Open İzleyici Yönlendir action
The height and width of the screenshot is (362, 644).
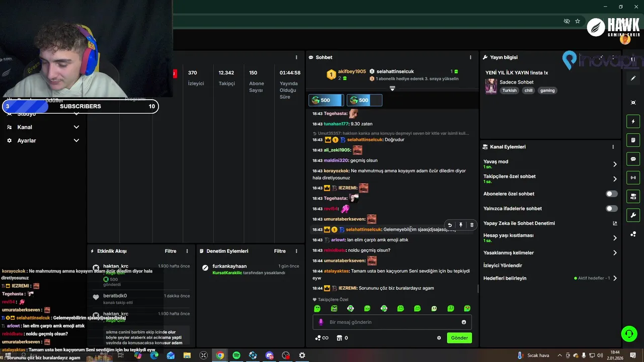[503, 265]
